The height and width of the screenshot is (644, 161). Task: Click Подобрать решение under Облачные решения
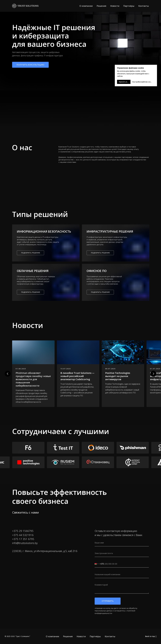point(30,292)
